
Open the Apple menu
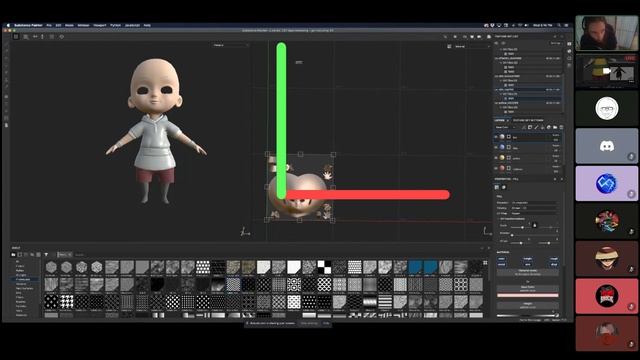[8, 25]
